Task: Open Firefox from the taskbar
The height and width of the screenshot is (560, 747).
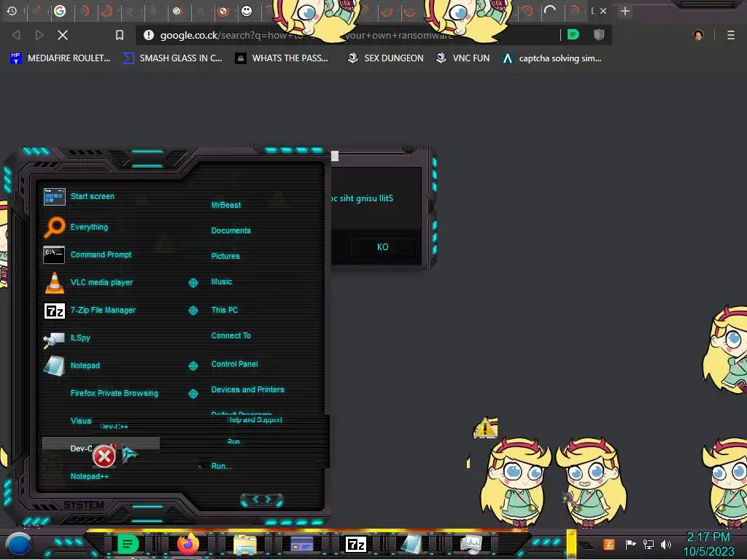Action: pos(187,544)
